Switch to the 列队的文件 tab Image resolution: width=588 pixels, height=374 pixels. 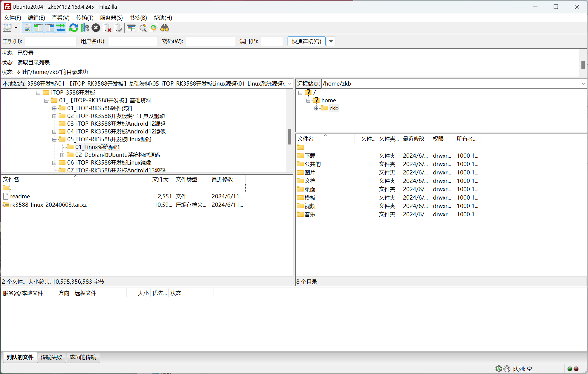coord(20,357)
